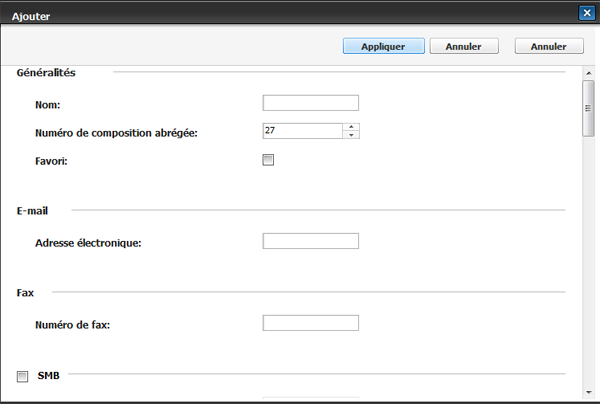Click the Adresse électronique: label
Screen dimensions: 600x404
point(88,243)
